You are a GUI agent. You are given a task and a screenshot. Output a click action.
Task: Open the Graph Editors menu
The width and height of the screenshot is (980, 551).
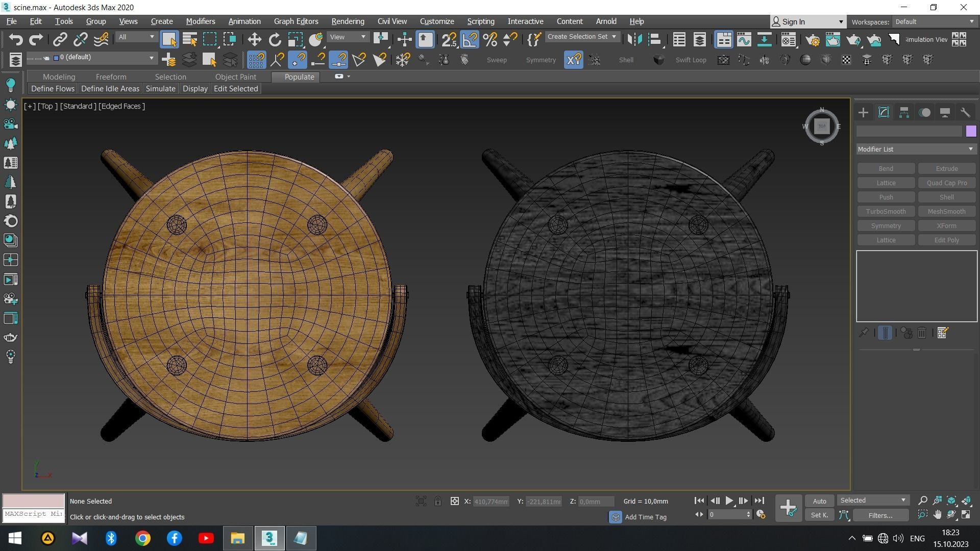(296, 21)
